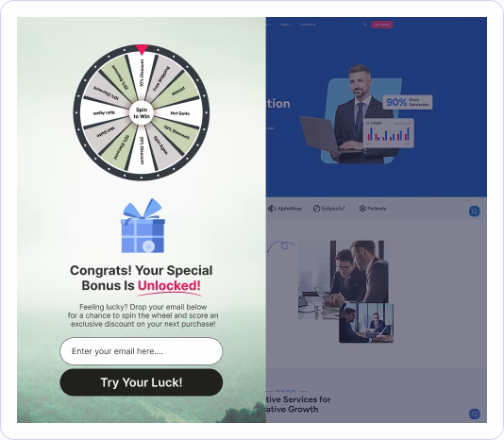
Task: Click the Try Your Luck! button
Action: (x=142, y=382)
